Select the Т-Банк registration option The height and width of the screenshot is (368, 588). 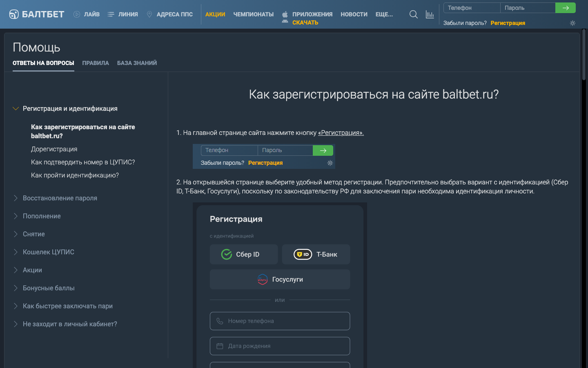click(316, 254)
